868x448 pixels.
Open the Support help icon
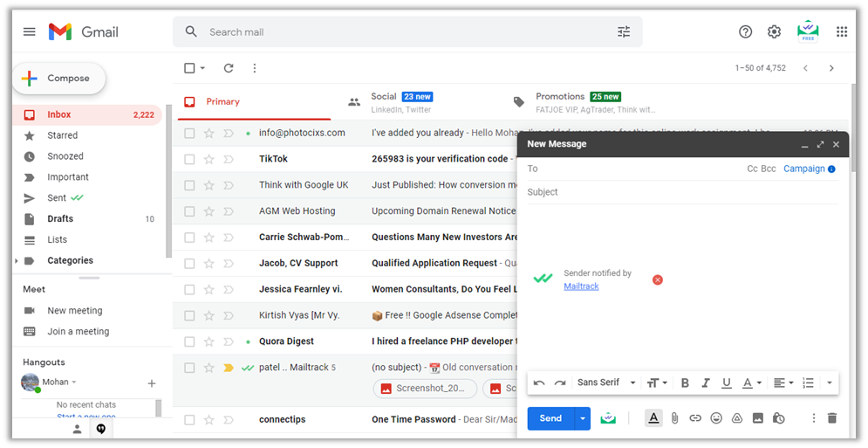(745, 31)
